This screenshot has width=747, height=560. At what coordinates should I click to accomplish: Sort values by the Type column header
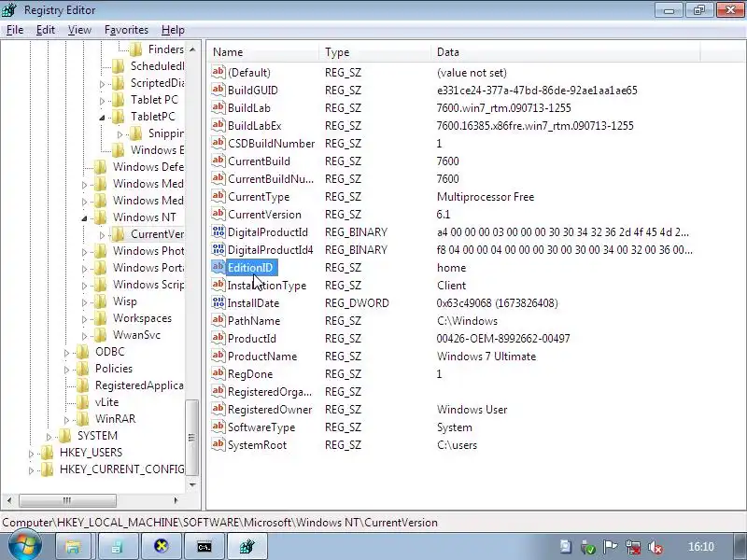tap(375, 51)
